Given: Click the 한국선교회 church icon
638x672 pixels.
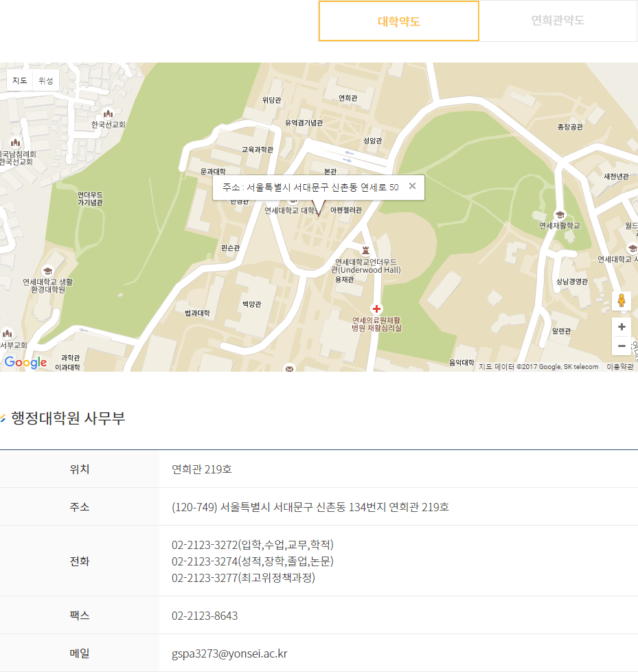Looking at the screenshot, I should tap(108, 113).
